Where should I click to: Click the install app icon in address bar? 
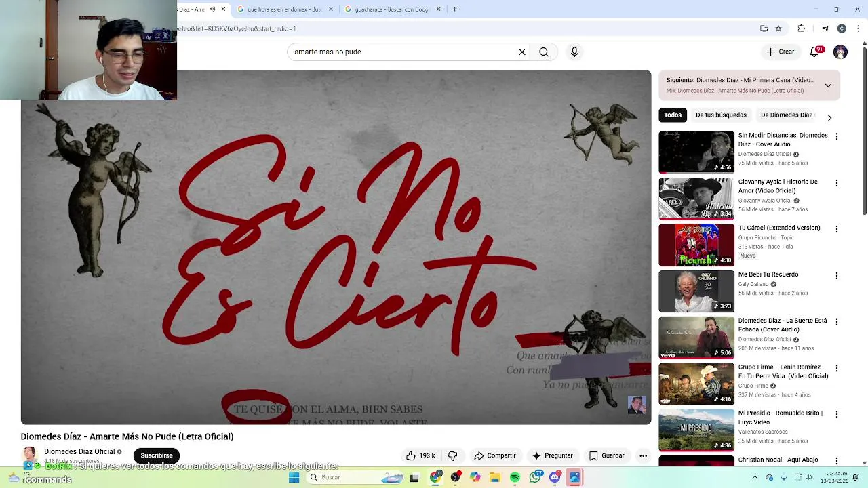764,28
